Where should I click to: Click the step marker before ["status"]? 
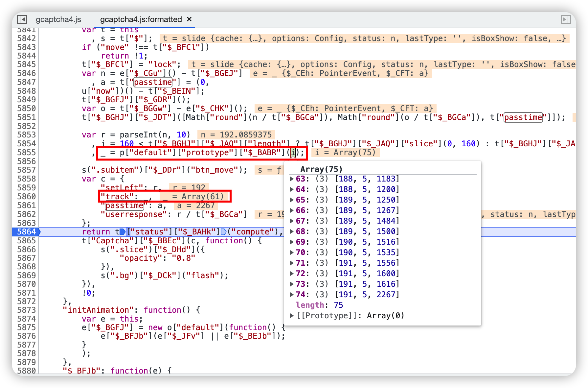tap(123, 232)
